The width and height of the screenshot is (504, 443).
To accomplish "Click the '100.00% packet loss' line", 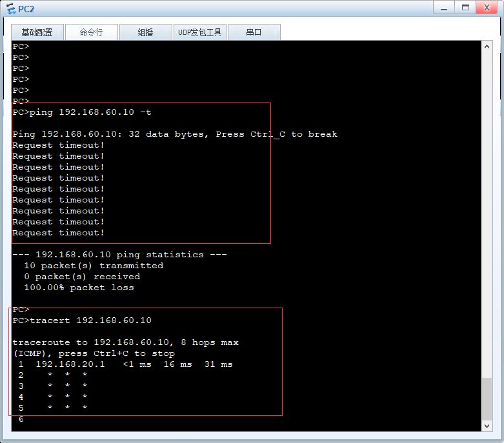I will tap(79, 288).
